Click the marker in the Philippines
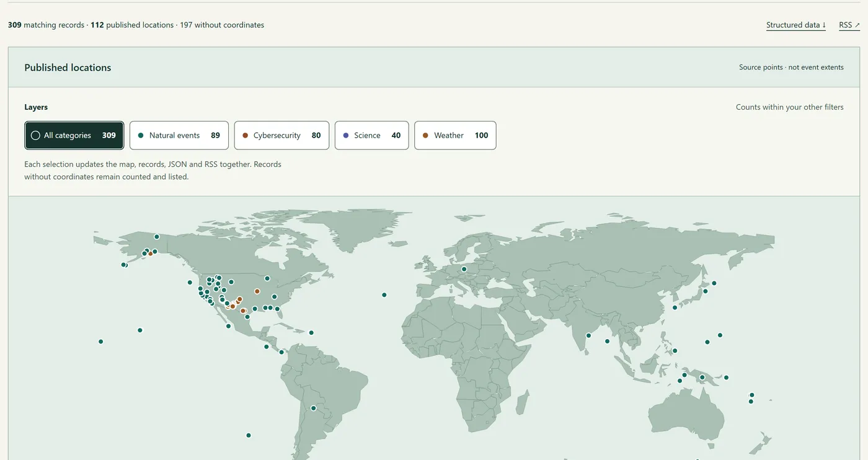 pyautogui.click(x=675, y=351)
